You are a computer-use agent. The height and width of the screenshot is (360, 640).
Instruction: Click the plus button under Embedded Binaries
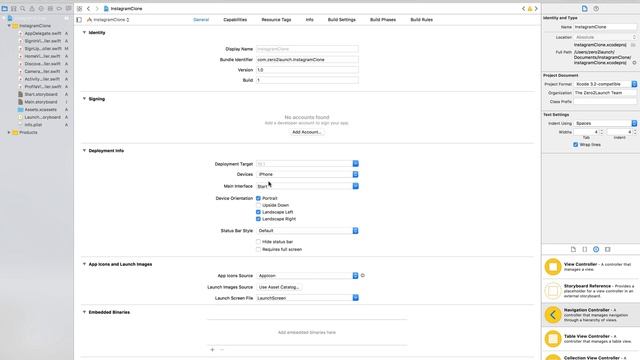click(x=212, y=350)
